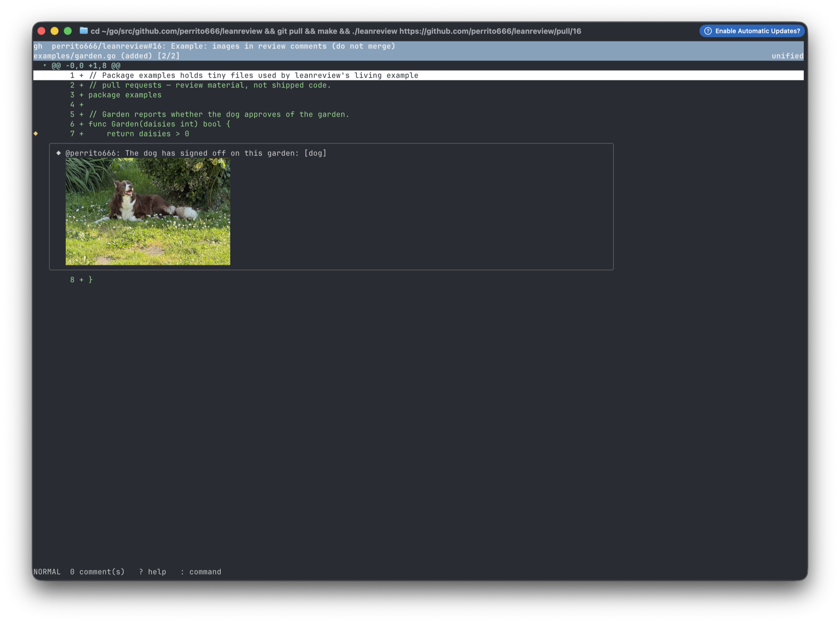Click '0 comment(s)' in the status bar

[98, 572]
